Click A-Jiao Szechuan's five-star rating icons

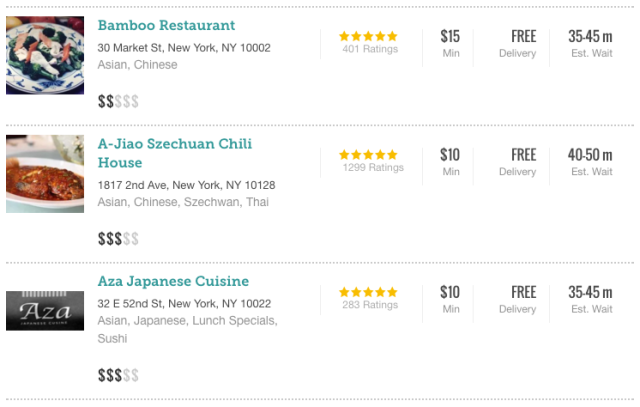pyautogui.click(x=368, y=155)
